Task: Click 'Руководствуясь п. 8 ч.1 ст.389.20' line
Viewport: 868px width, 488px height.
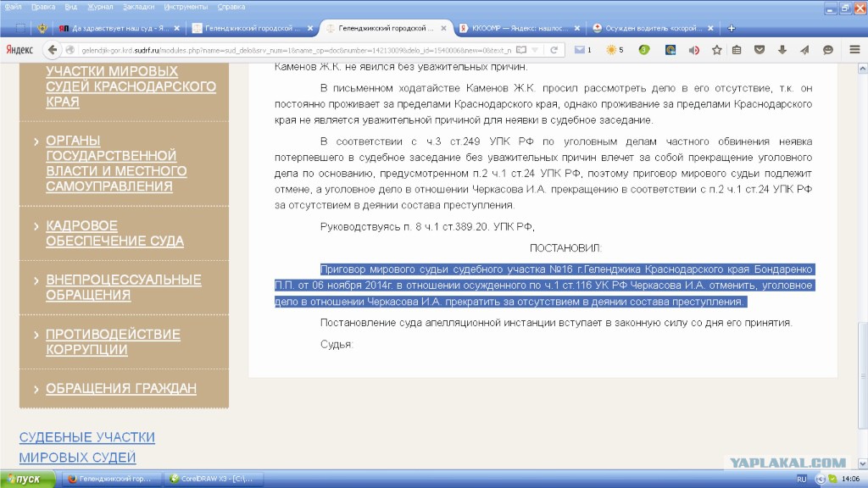Action: tap(427, 226)
